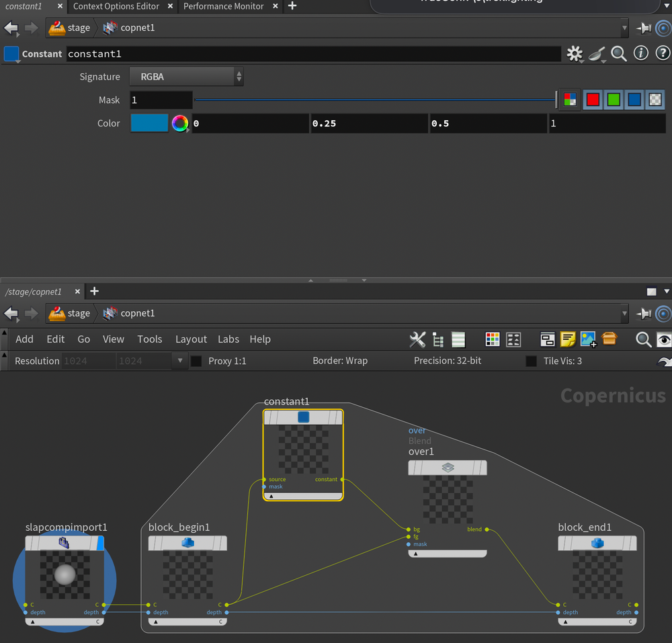Open help for the Constant node
The image size is (672, 643).
click(x=662, y=53)
